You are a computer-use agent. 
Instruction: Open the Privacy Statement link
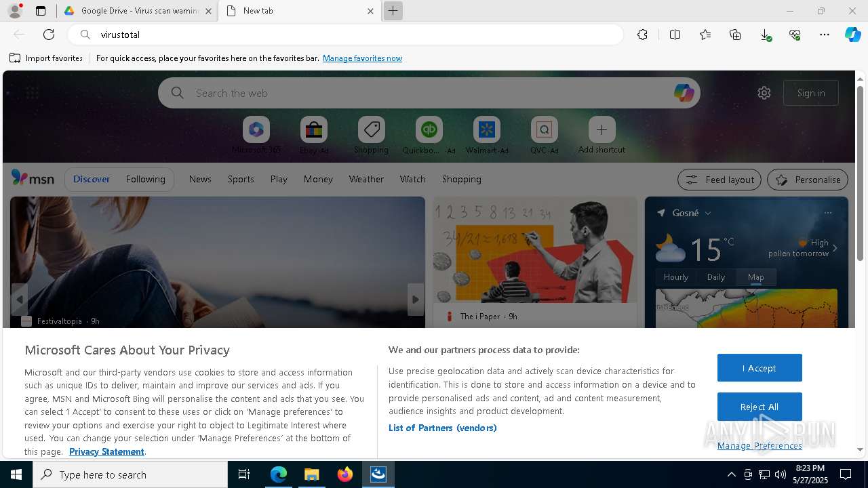[106, 451]
